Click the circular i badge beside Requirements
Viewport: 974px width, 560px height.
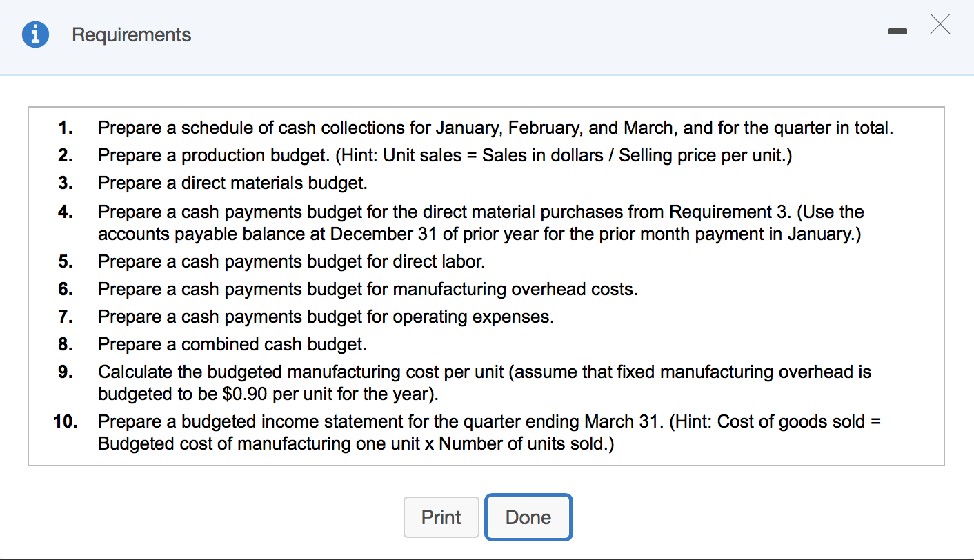(x=35, y=34)
